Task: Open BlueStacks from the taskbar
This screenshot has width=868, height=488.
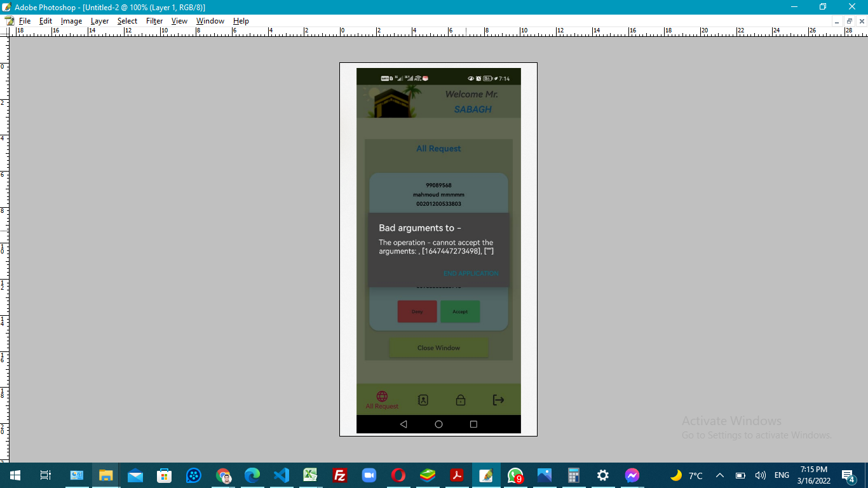Action: click(428, 475)
